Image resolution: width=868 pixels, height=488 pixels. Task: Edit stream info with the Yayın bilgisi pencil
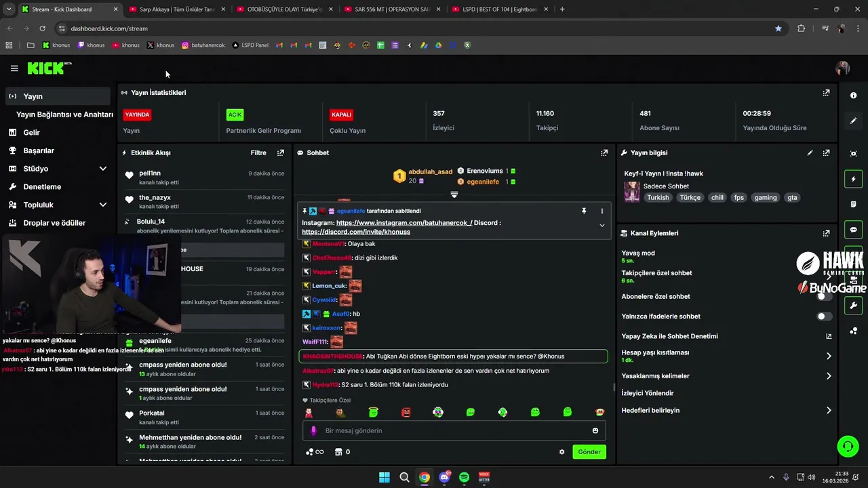point(810,153)
